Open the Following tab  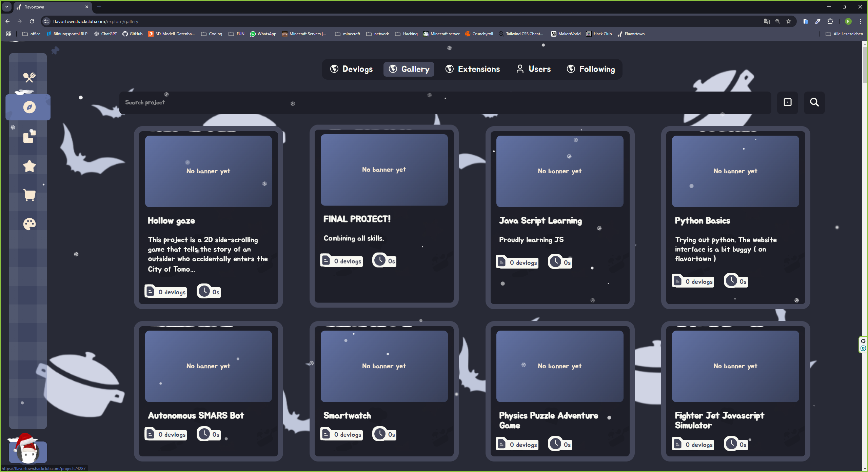[591, 69]
